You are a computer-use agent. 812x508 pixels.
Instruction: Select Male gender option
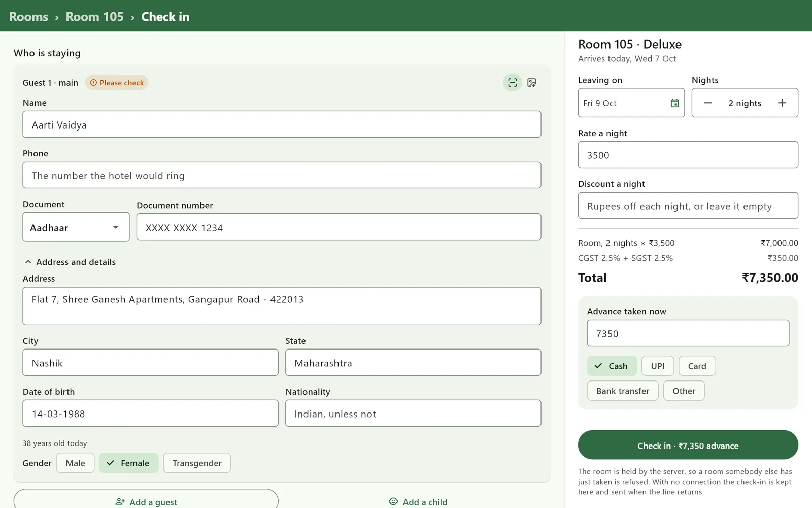tap(75, 463)
